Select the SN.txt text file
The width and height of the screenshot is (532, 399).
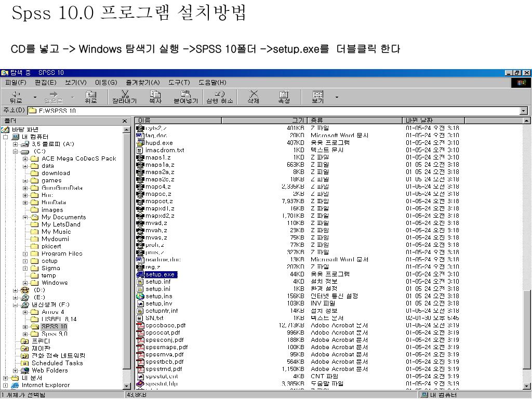pyautogui.click(x=154, y=318)
